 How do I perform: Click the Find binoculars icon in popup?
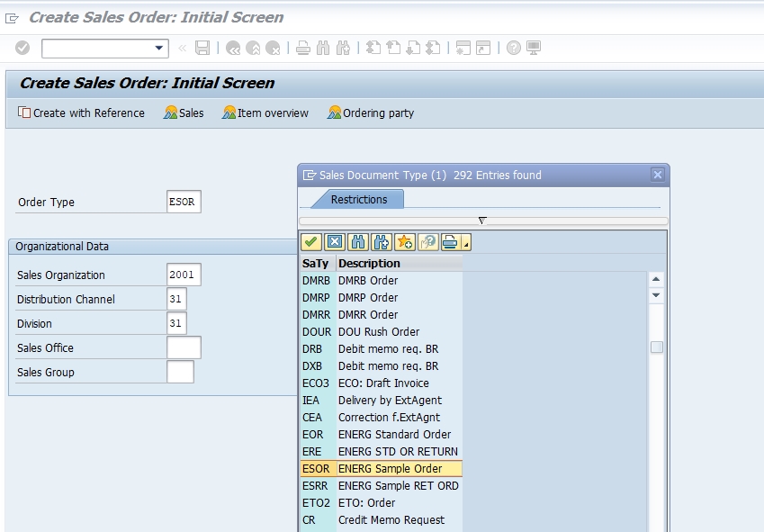point(357,242)
